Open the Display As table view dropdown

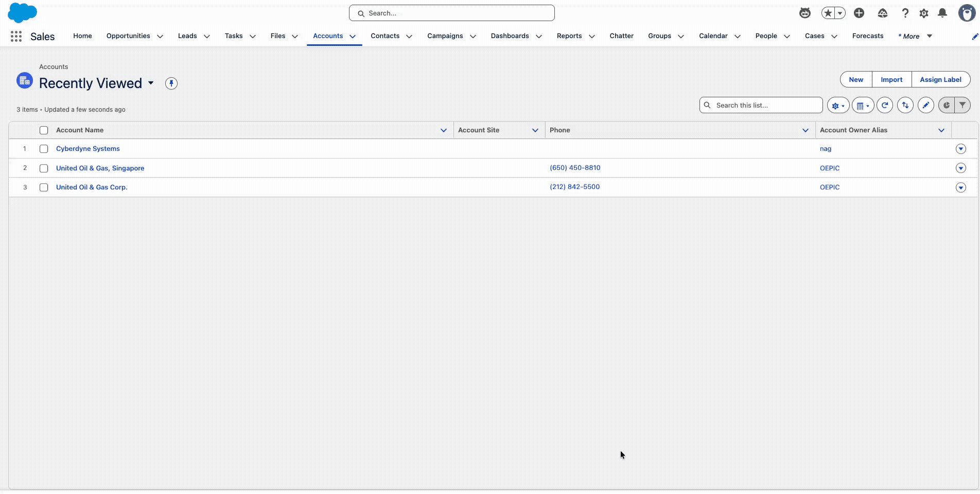click(x=863, y=105)
